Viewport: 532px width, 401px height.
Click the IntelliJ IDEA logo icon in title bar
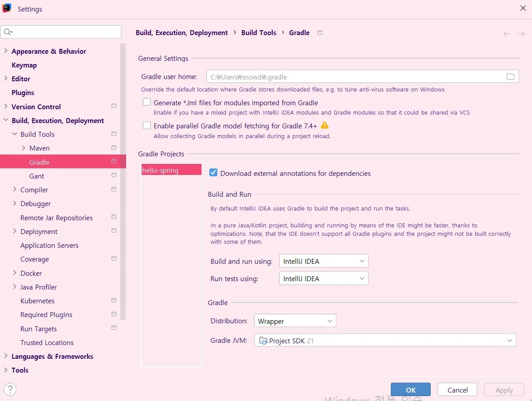point(7,8)
